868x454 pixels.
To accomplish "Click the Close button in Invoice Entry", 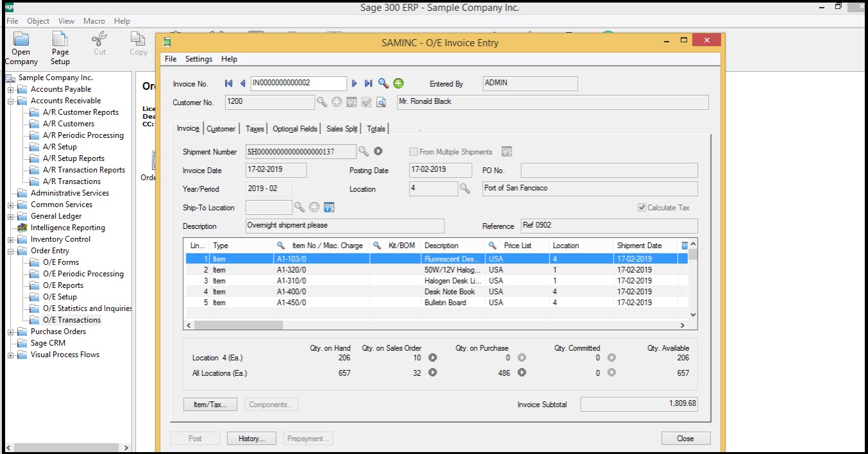I will pos(685,439).
